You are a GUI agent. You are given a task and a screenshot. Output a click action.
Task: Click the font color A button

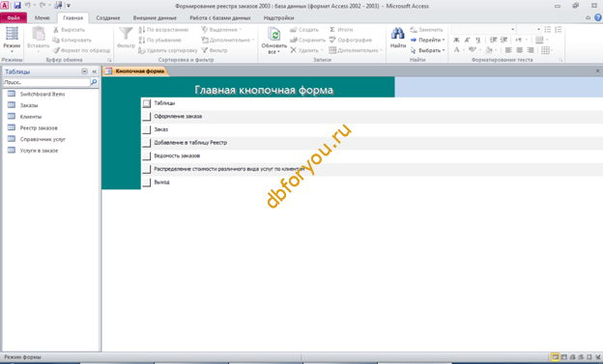click(456, 50)
